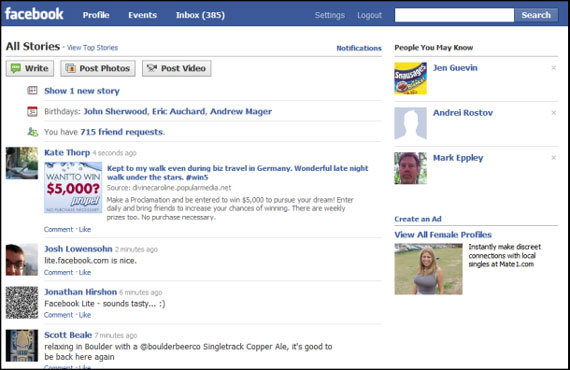Open Notifications
Viewport: 570px width, 370px height.
359,48
